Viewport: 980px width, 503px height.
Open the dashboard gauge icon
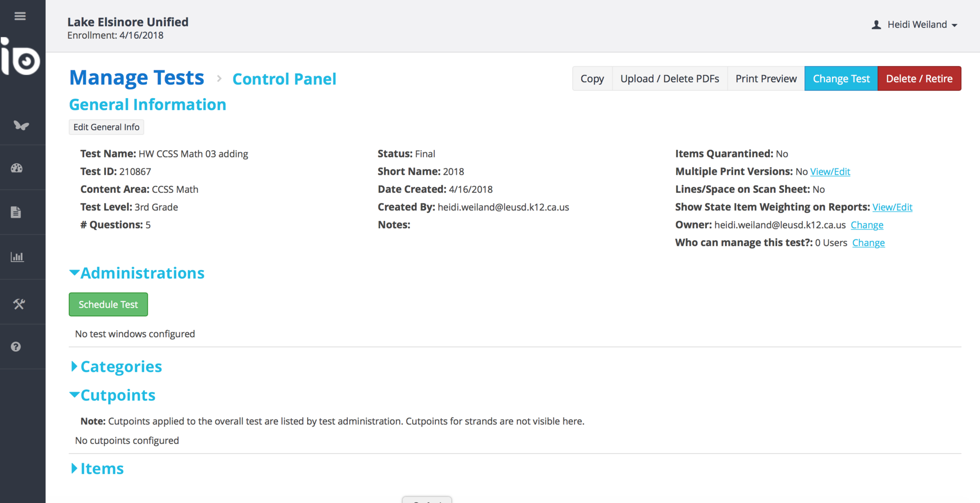[x=17, y=168]
